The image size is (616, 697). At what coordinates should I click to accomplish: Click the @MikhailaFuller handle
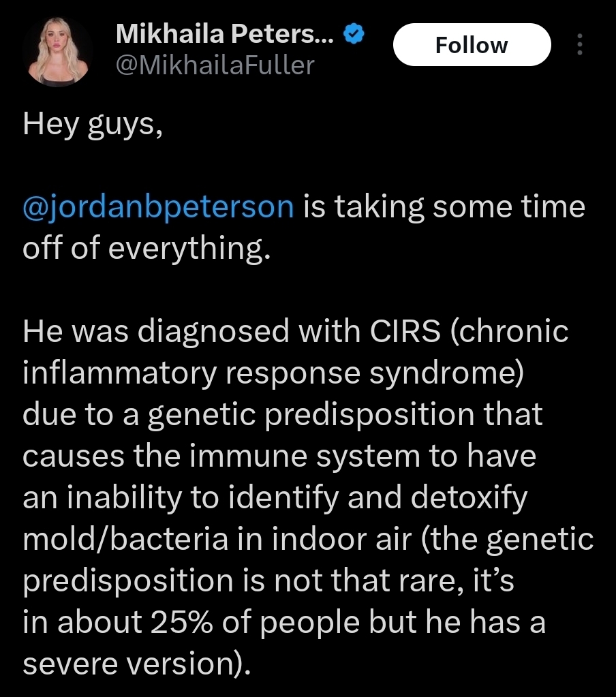[215, 65]
